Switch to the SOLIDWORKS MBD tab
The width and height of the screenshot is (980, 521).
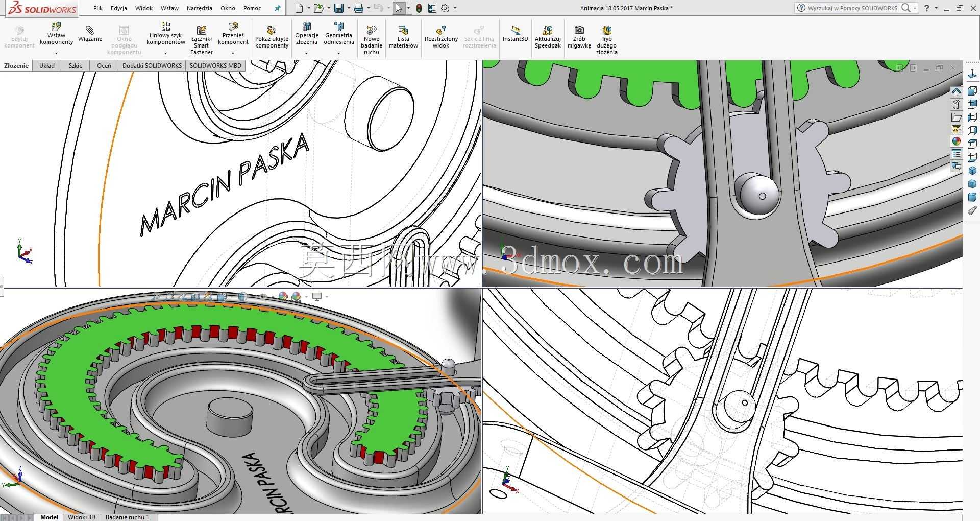pos(215,66)
